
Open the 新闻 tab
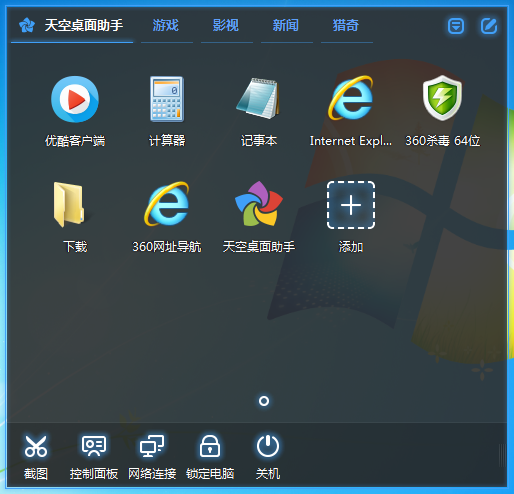[x=286, y=25]
